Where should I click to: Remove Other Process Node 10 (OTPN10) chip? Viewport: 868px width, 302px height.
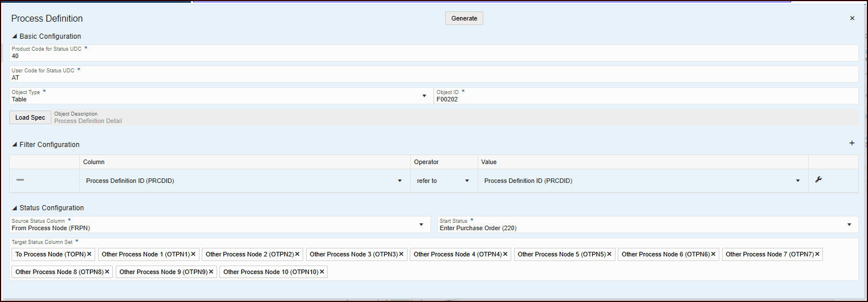[322, 272]
